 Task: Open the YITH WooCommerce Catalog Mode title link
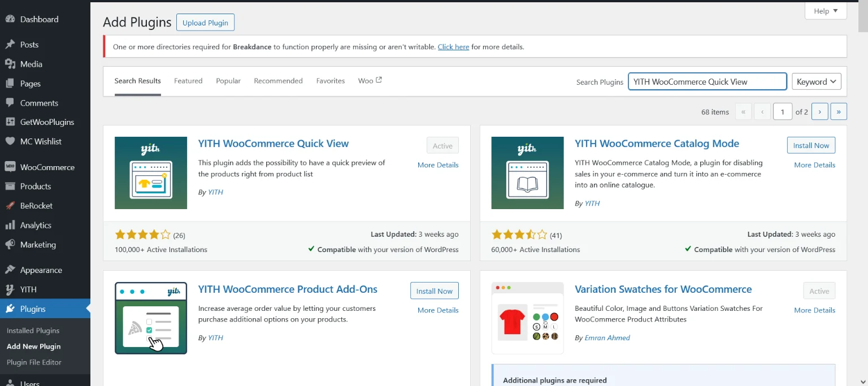pos(657,144)
